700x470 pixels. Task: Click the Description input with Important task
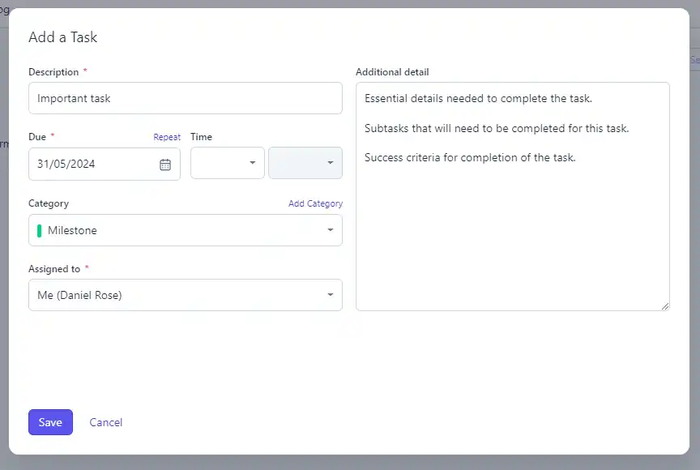(x=185, y=98)
